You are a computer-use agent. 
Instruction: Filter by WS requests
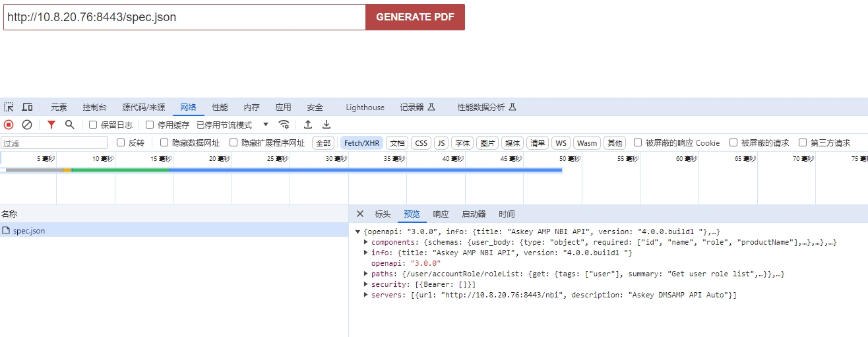561,142
